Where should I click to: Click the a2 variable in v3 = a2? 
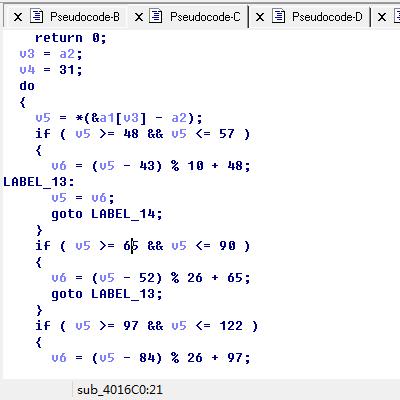coord(67,54)
